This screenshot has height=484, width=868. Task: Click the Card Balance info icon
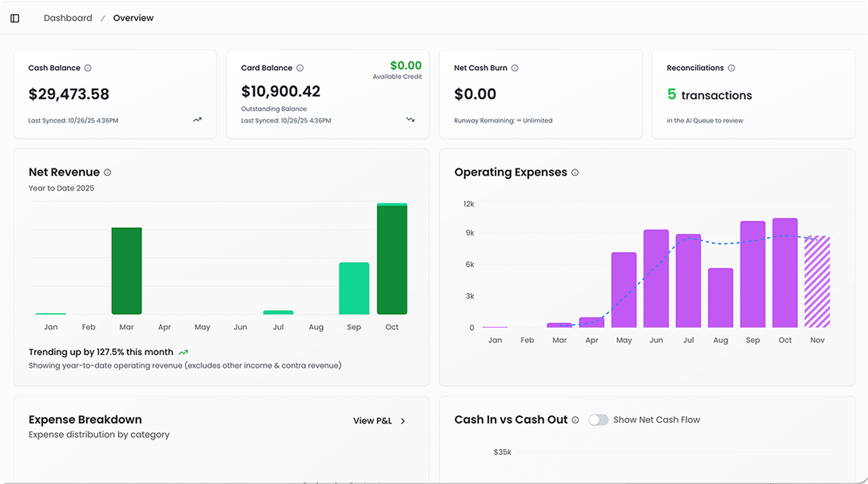(300, 68)
